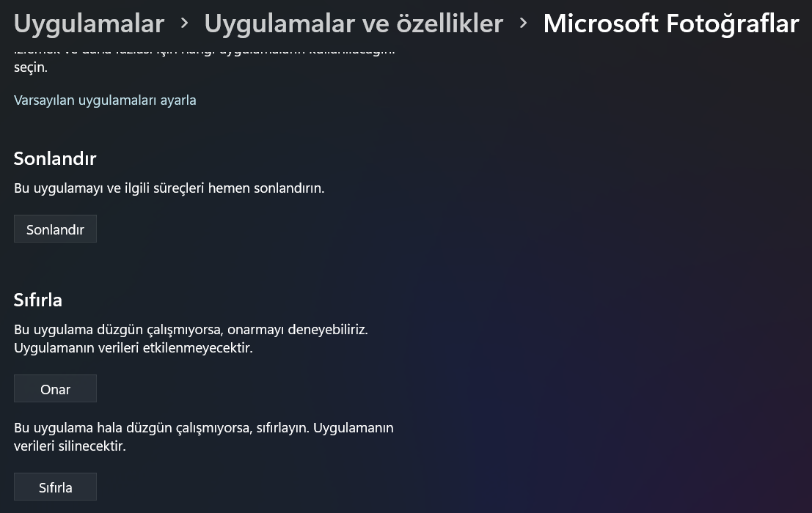812x513 pixels.
Task: Click the chevron before Microsoft Fotoğraflar
Action: [x=523, y=23]
